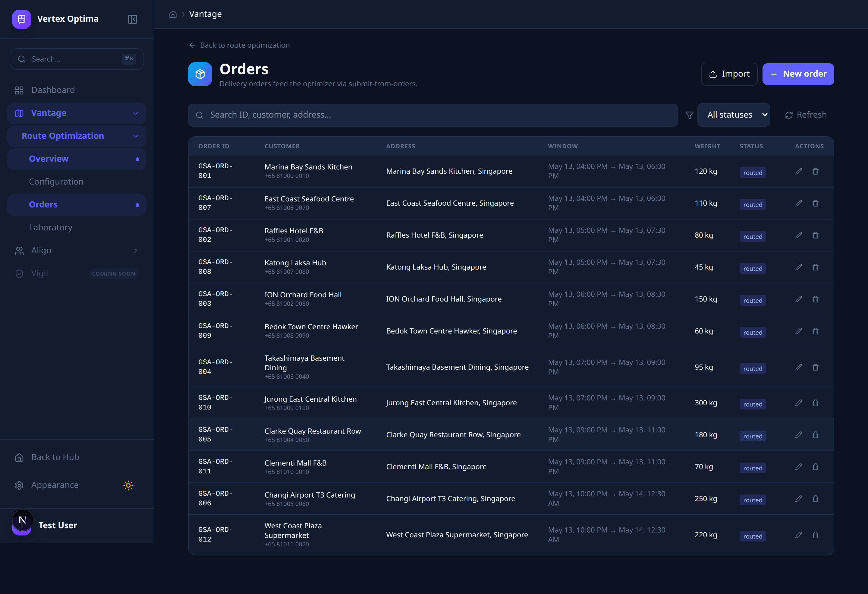This screenshot has height=594, width=868.
Task: Click the Vertex Optima logo icon
Action: (x=22, y=19)
